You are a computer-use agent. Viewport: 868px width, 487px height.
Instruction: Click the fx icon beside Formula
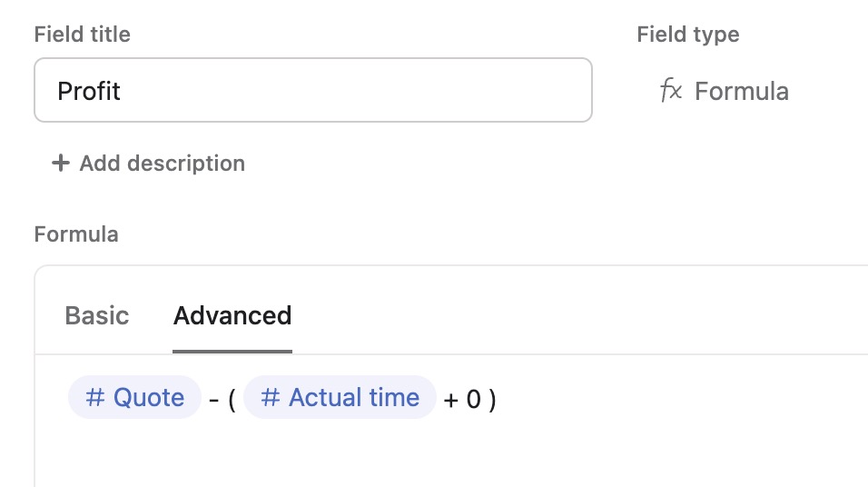[x=671, y=91]
